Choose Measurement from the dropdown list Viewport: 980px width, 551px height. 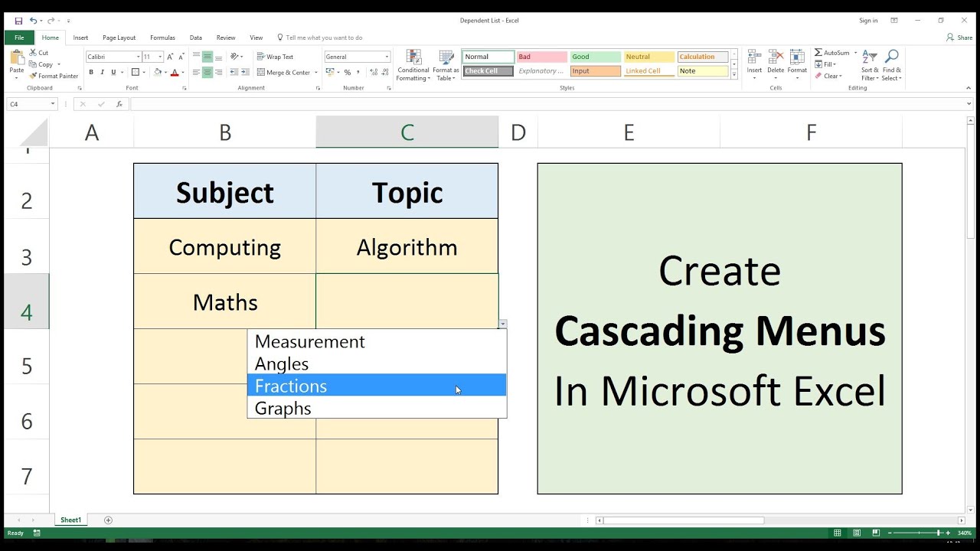pos(377,341)
